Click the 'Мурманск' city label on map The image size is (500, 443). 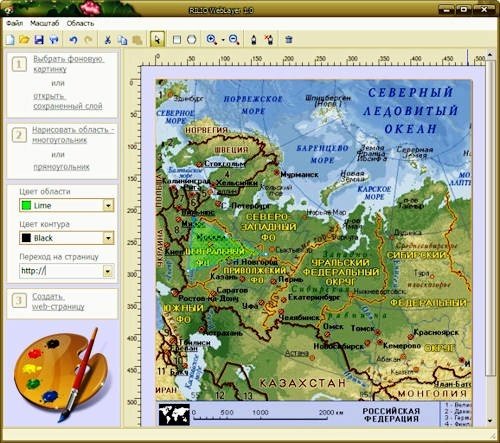pyautogui.click(x=299, y=174)
